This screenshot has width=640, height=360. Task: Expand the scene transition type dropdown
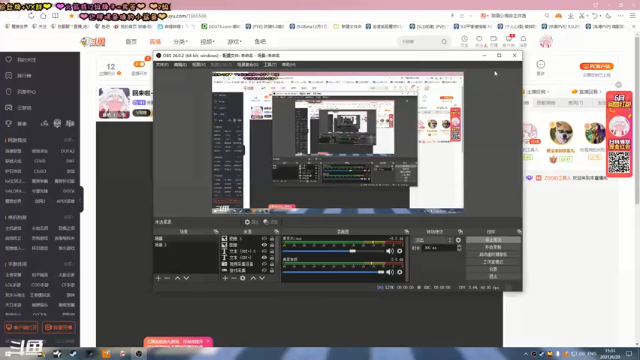click(433, 240)
